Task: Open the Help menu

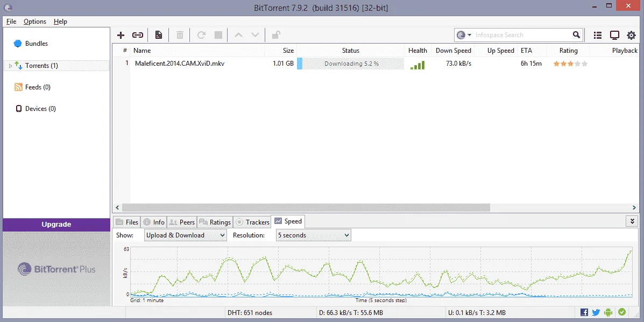Action: tap(60, 22)
